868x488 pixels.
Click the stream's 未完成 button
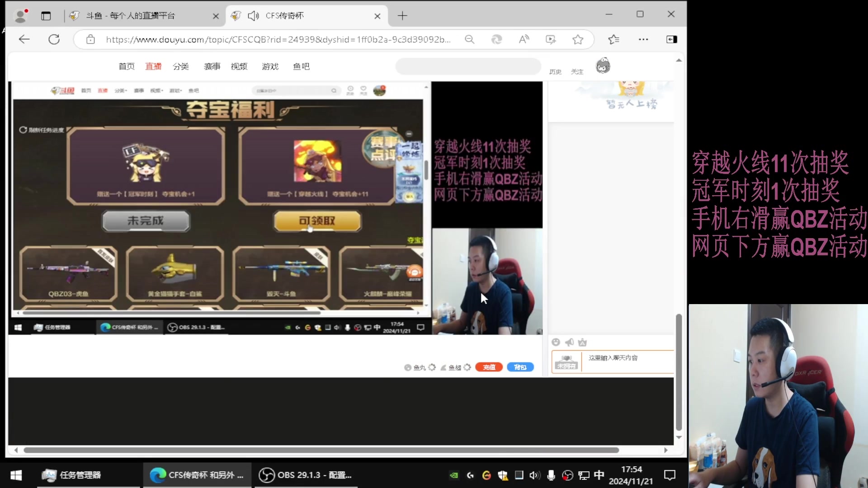tap(146, 221)
